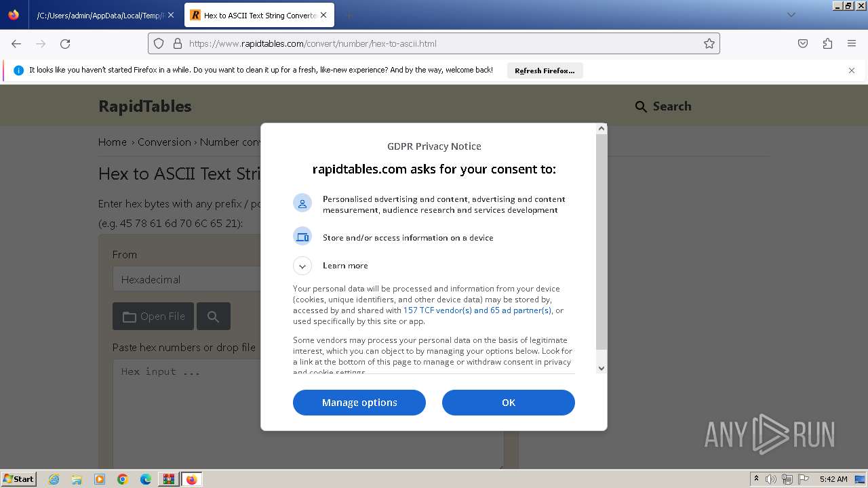
Task: Click the RapidTables site logo
Action: [145, 106]
